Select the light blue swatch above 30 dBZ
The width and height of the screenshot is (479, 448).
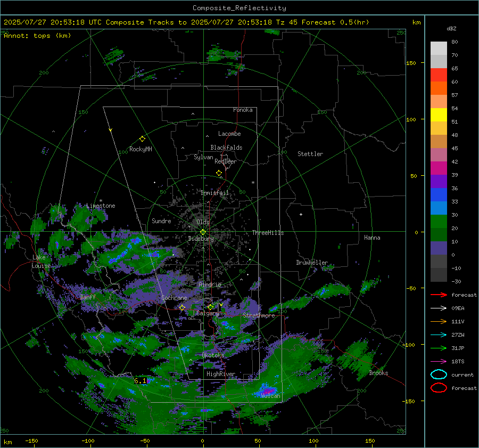click(439, 208)
